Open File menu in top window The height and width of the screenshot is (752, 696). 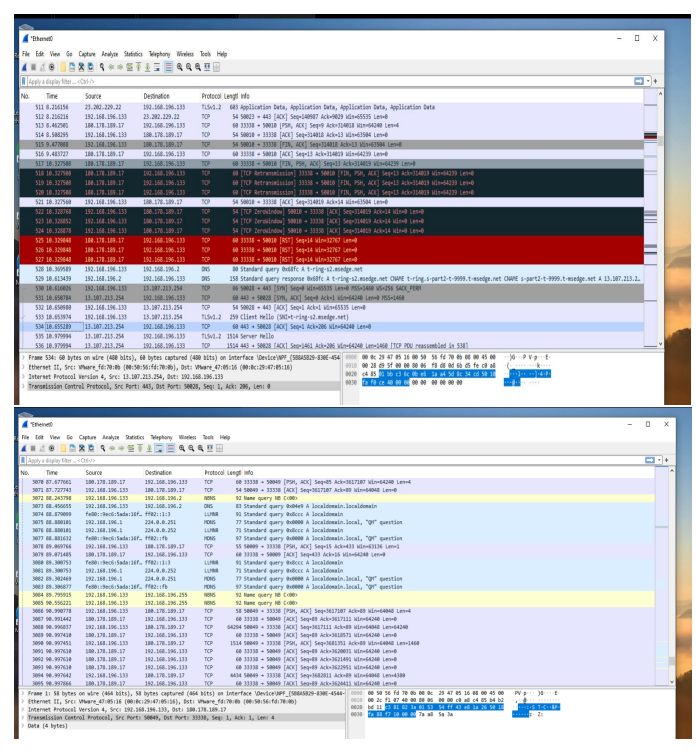tap(26, 54)
